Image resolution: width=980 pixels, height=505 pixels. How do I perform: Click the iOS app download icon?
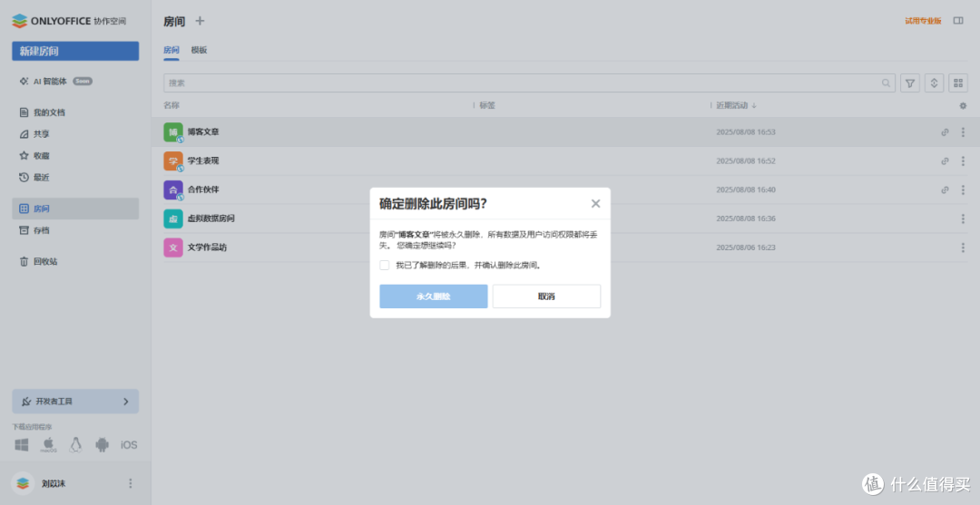(x=129, y=445)
